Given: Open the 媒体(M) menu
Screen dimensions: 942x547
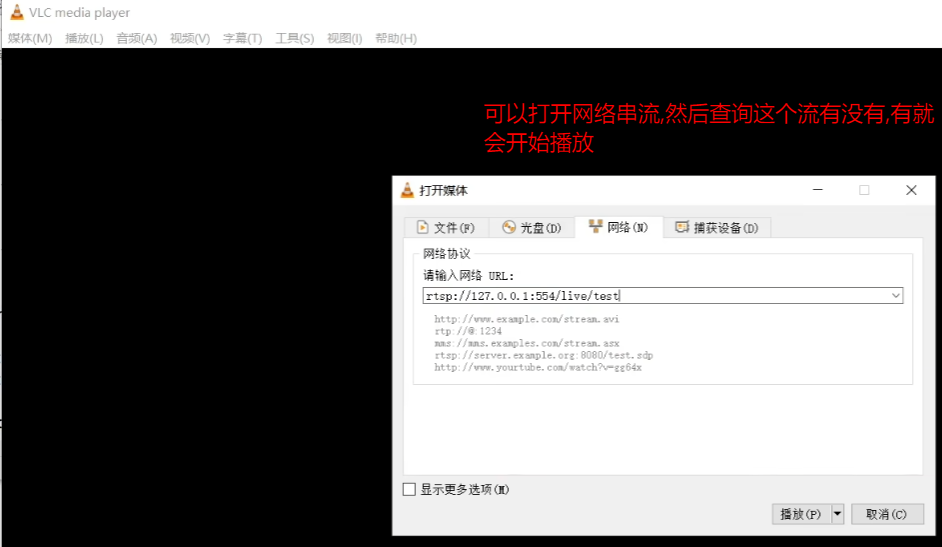Looking at the screenshot, I should tap(30, 38).
